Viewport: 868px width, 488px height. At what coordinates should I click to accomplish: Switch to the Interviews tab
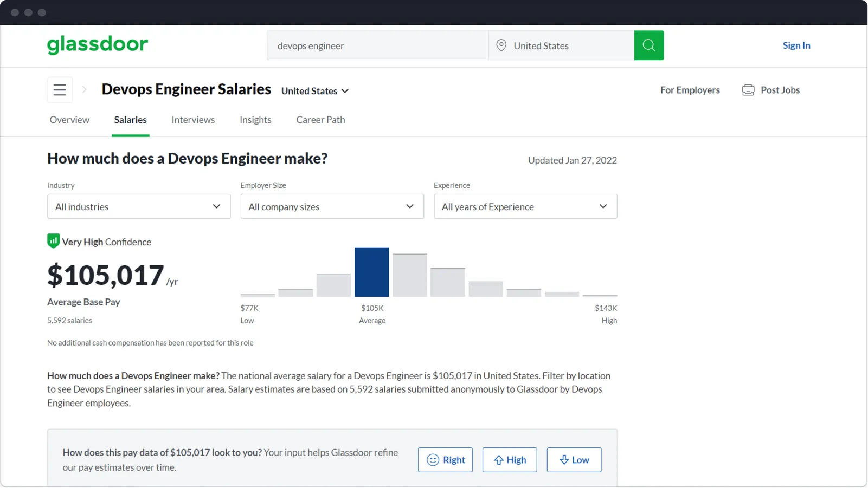click(193, 120)
